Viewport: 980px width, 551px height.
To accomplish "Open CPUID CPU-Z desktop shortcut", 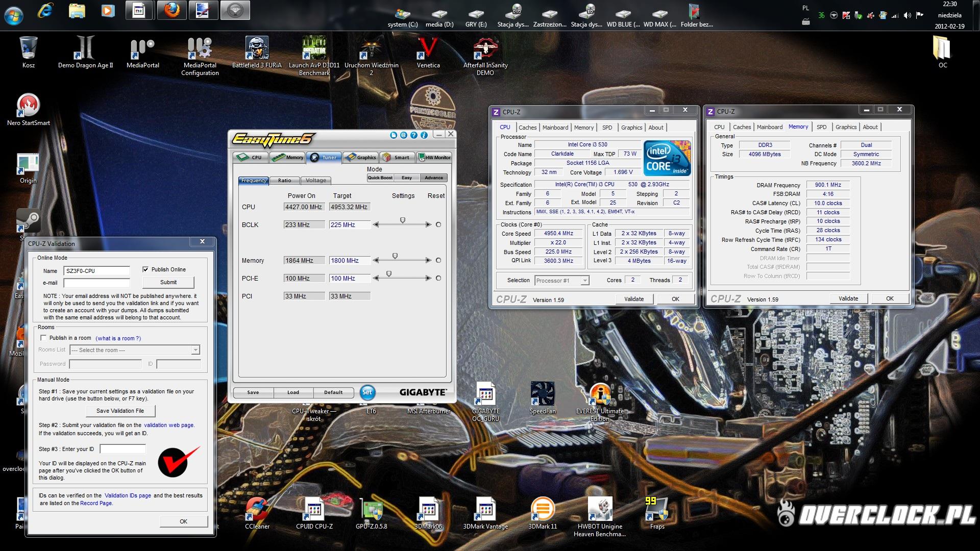I will tap(314, 513).
